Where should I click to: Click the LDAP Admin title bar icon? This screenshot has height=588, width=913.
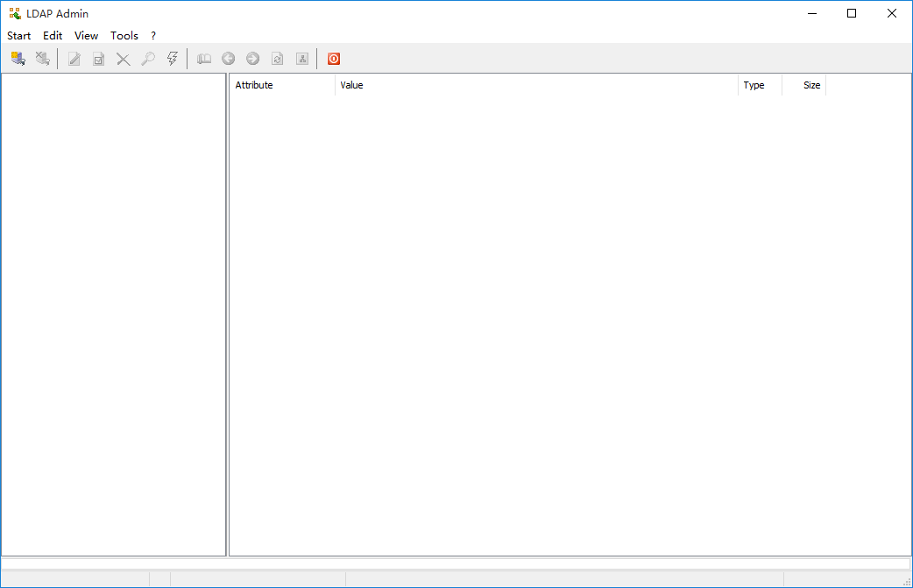point(15,13)
